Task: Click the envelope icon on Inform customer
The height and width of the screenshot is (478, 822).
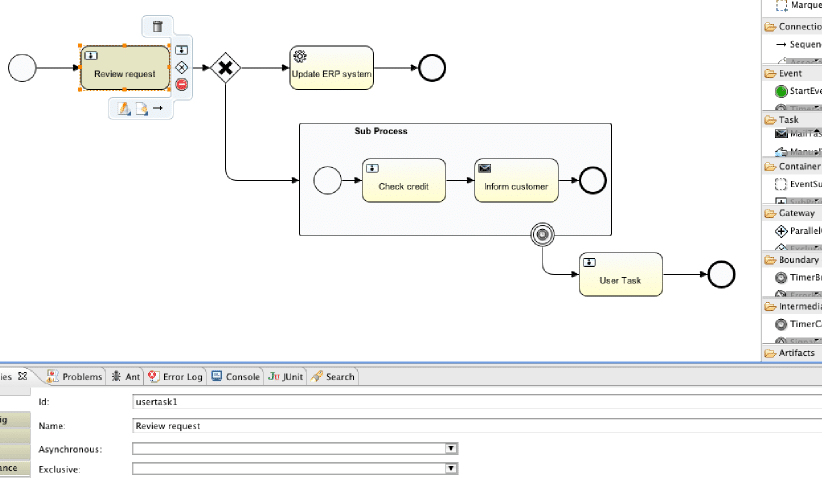Action: (484, 168)
